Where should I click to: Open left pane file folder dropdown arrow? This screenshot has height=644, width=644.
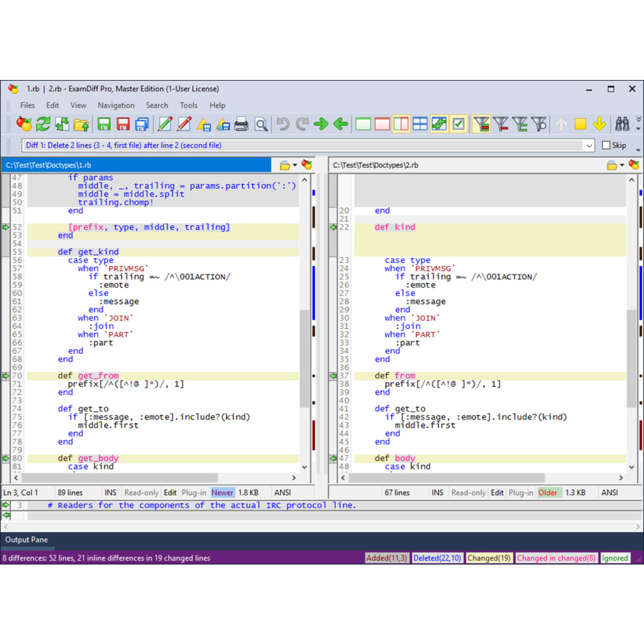click(295, 165)
